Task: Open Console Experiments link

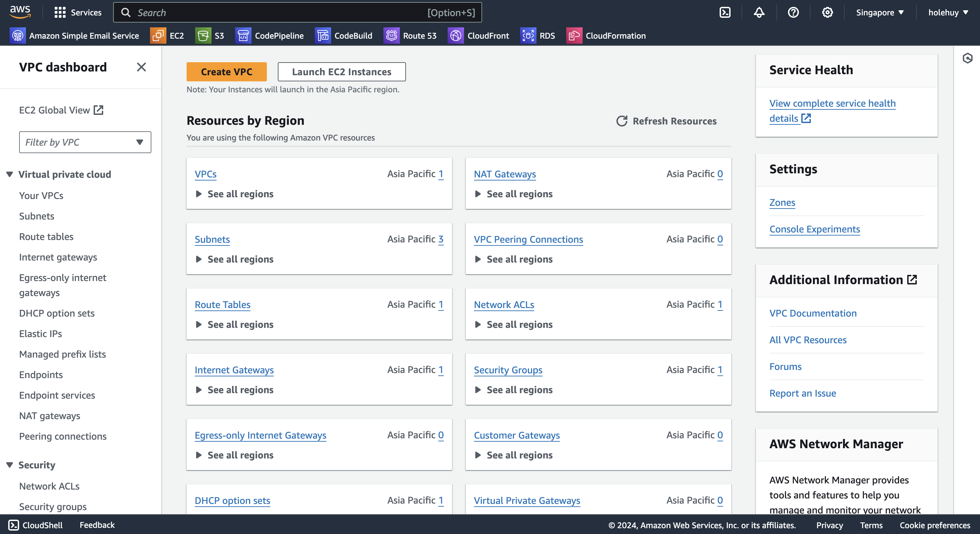Action: click(x=815, y=229)
